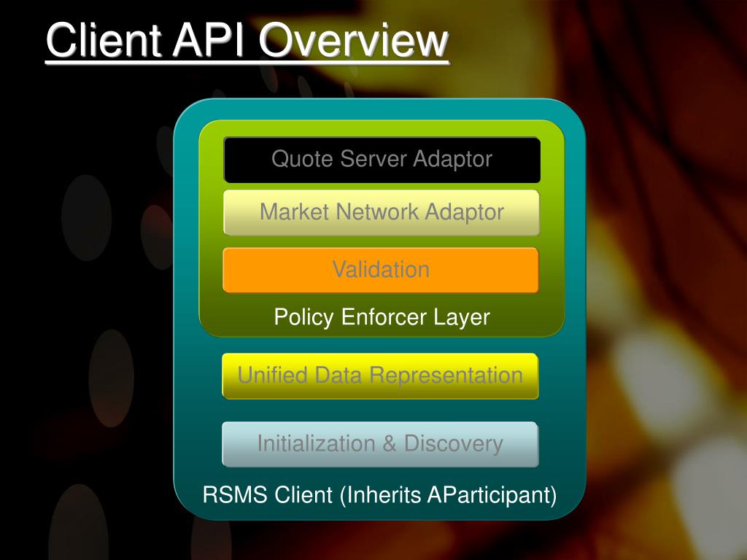
Task: Click the Initialization & Discovery box
Action: [380, 444]
